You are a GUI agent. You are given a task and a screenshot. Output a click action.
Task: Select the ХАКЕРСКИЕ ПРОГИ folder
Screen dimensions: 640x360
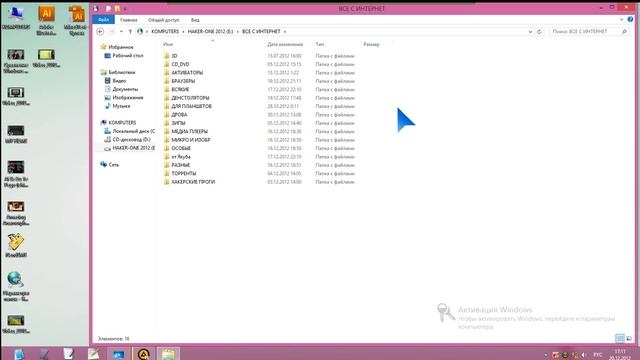click(193, 182)
